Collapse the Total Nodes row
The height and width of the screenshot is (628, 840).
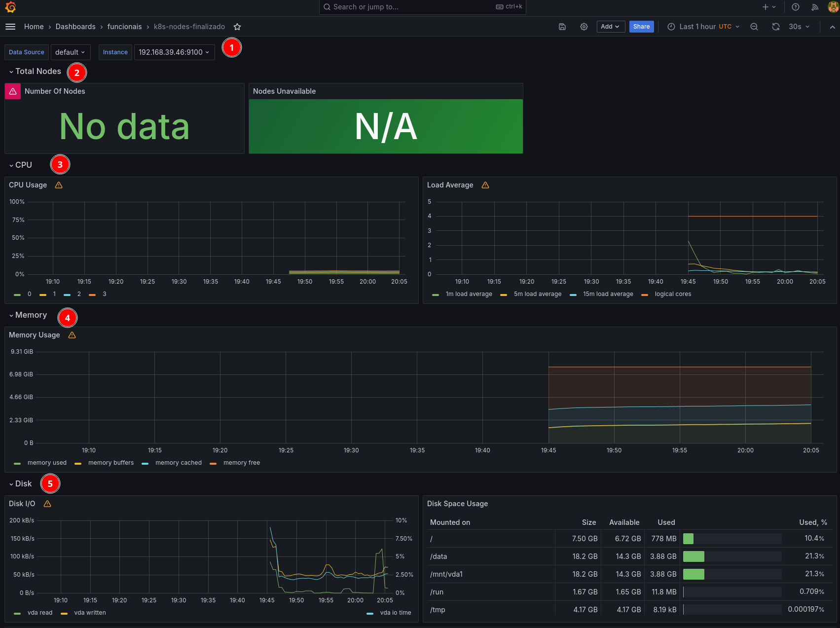35,72
